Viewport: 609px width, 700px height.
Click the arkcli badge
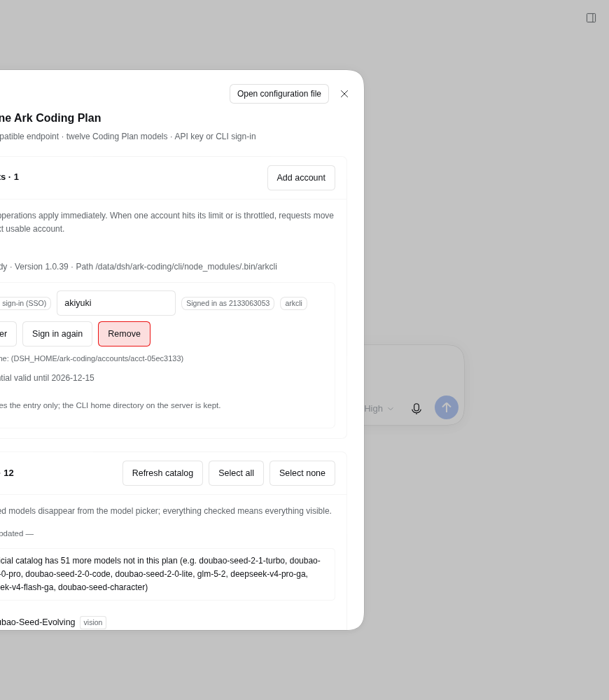(x=293, y=304)
